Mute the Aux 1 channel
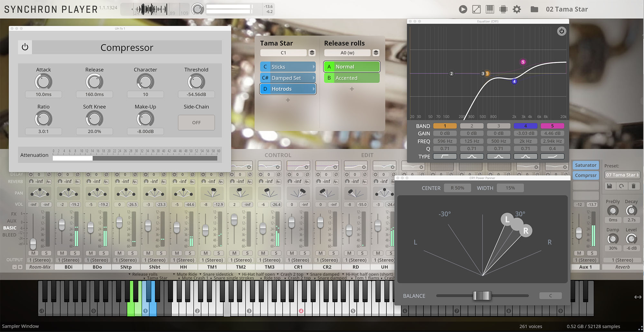Viewport: 644px width, 332px height. click(x=579, y=253)
